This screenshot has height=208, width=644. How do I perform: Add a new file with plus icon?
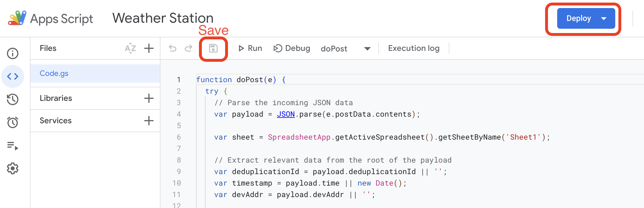point(149,48)
